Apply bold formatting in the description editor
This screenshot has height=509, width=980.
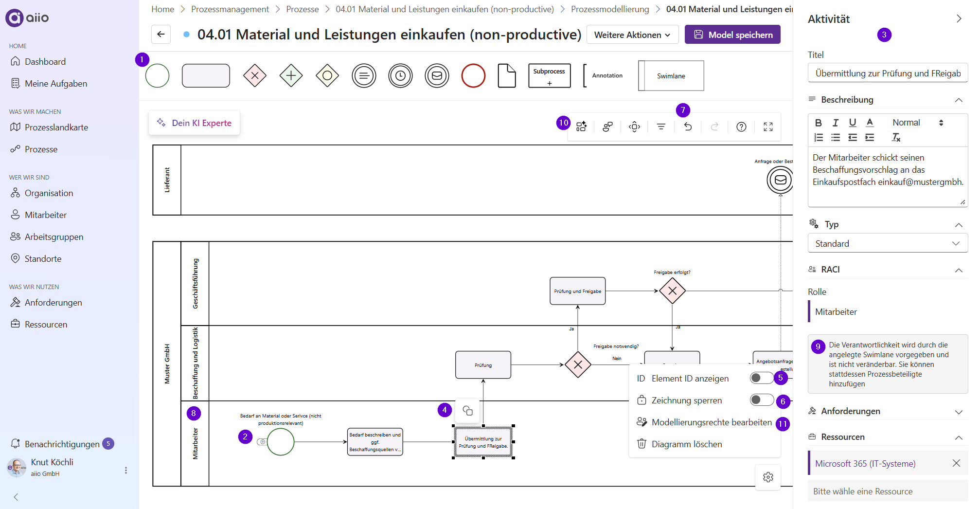coord(819,123)
